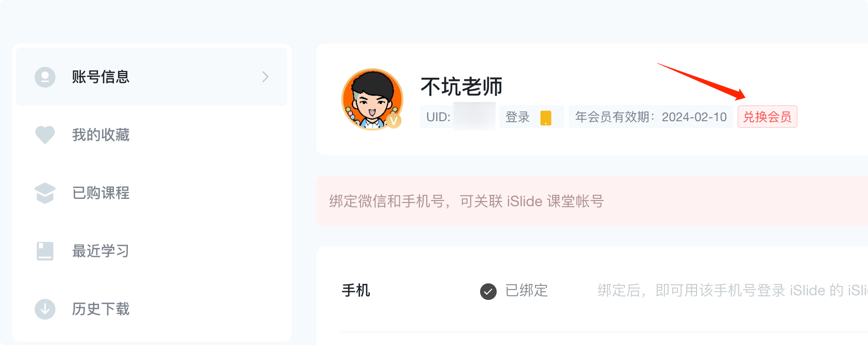The width and height of the screenshot is (868, 345).
Task: Open the 历史下载 menu item
Action: (x=100, y=309)
